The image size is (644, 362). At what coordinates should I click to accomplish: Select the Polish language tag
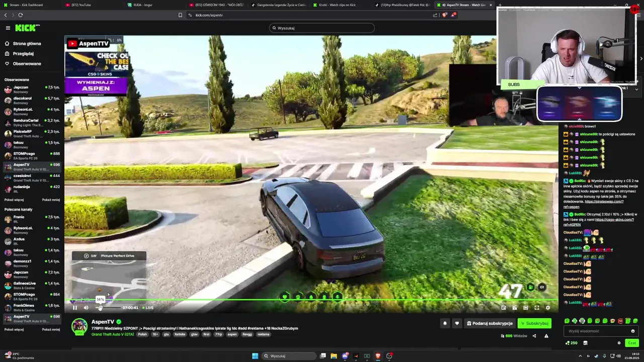(142, 334)
